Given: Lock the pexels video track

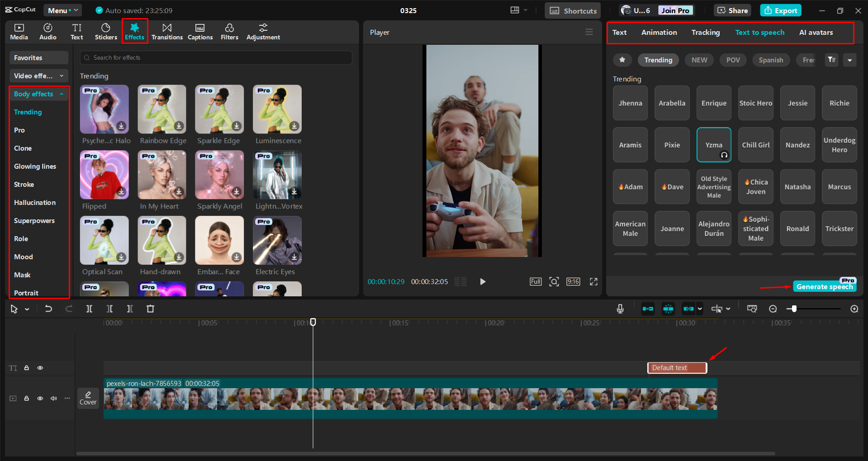Looking at the screenshot, I should 26,398.
